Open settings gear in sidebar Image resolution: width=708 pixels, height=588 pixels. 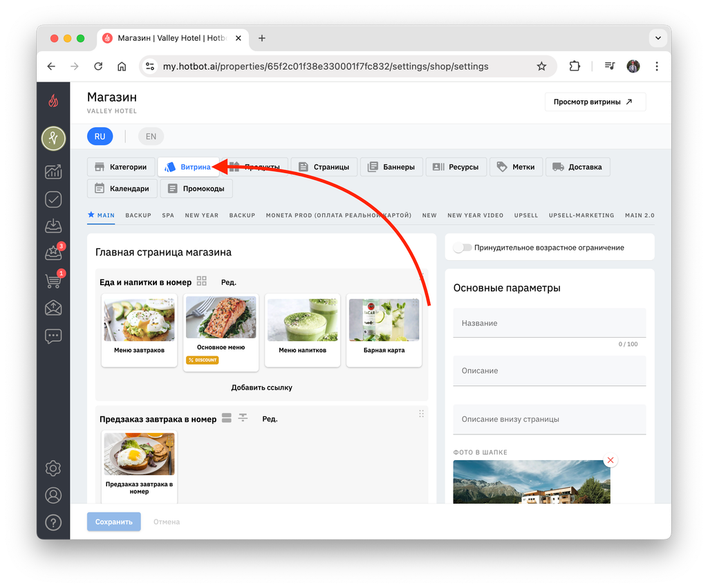53,468
